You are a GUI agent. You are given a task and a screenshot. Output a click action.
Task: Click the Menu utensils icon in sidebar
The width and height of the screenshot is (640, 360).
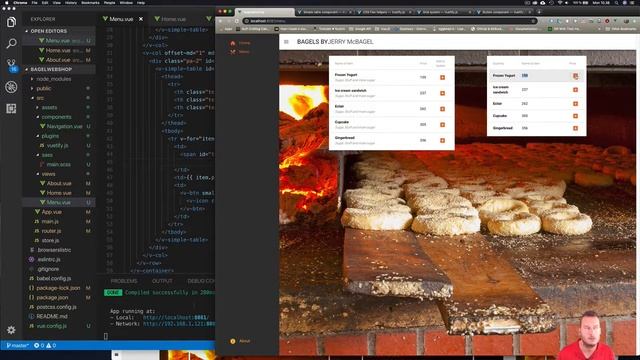[x=233, y=52]
